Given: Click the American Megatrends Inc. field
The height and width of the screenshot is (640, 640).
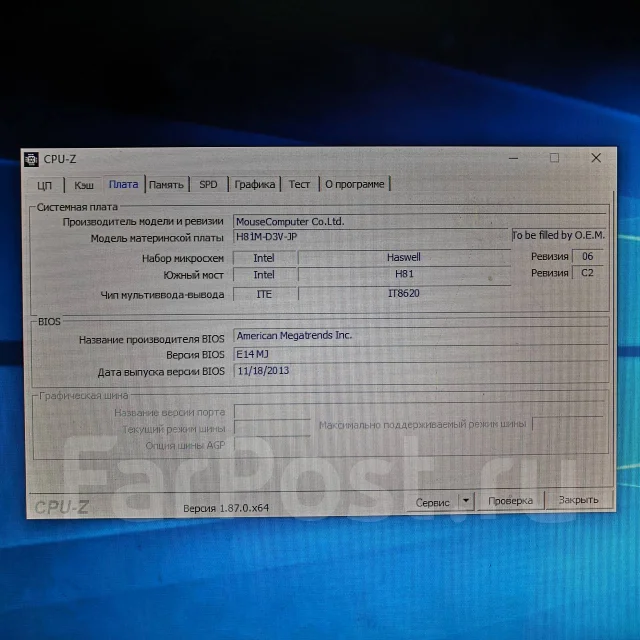Looking at the screenshot, I should tap(420, 336).
